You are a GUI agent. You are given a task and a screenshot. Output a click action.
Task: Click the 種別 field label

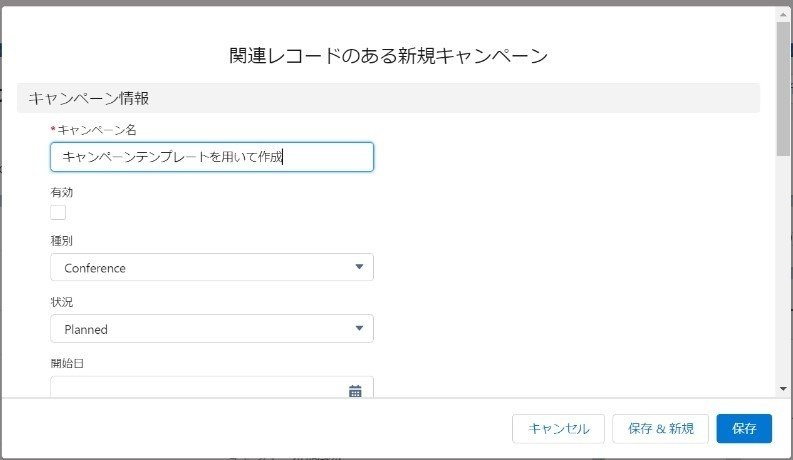coord(62,241)
